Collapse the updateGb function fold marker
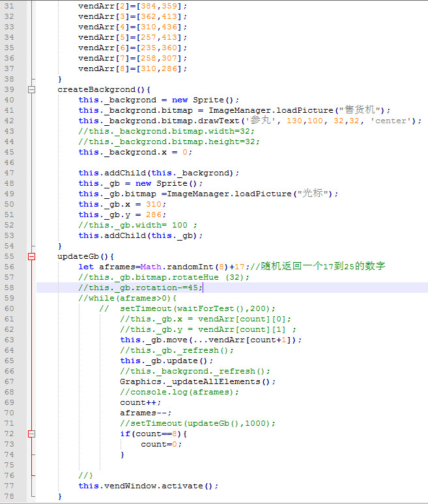 pos(31,256)
